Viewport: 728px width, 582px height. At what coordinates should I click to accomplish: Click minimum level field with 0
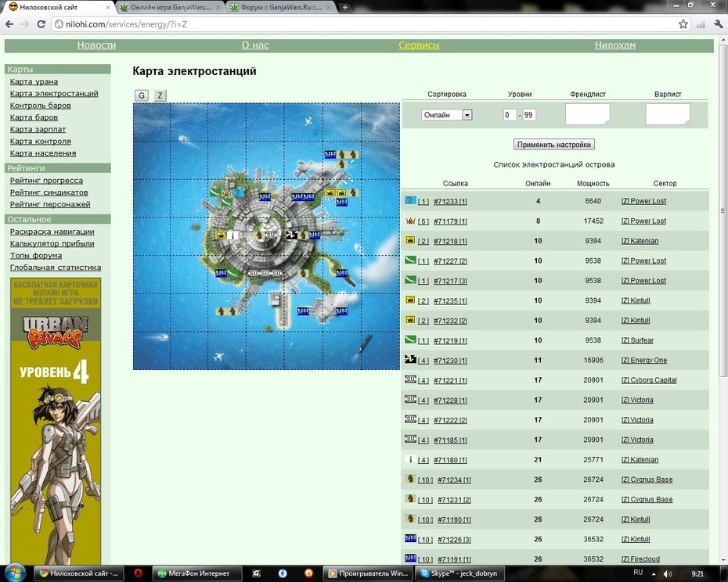[x=510, y=115]
